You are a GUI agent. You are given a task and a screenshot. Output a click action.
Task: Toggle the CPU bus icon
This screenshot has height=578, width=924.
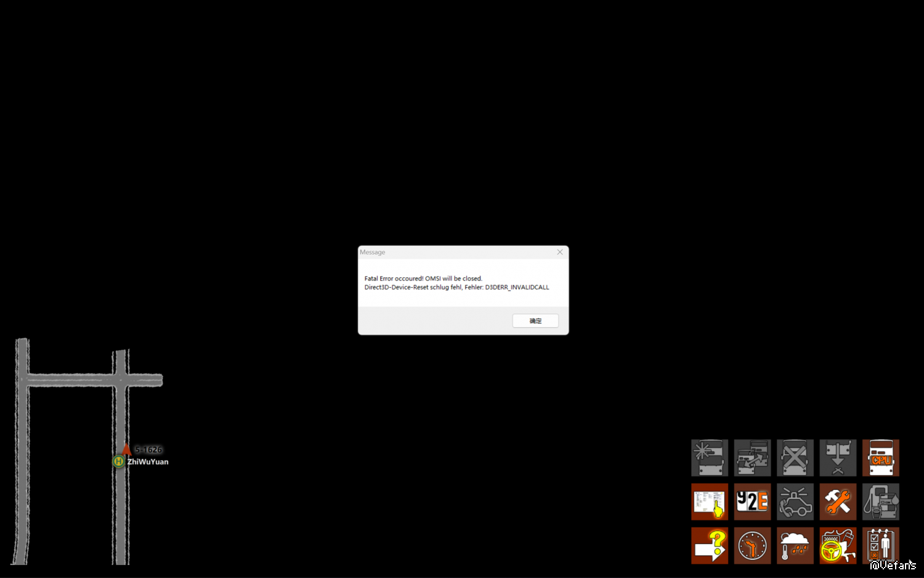click(881, 458)
